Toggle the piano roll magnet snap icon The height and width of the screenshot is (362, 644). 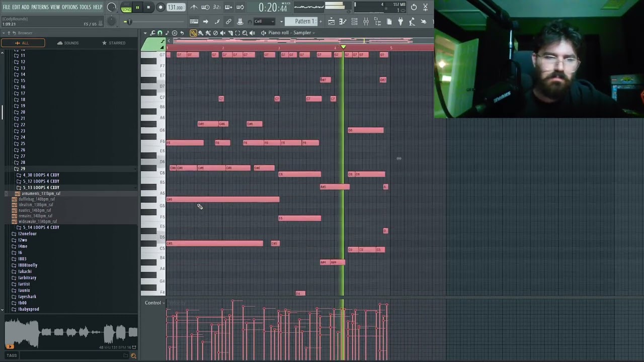click(160, 33)
